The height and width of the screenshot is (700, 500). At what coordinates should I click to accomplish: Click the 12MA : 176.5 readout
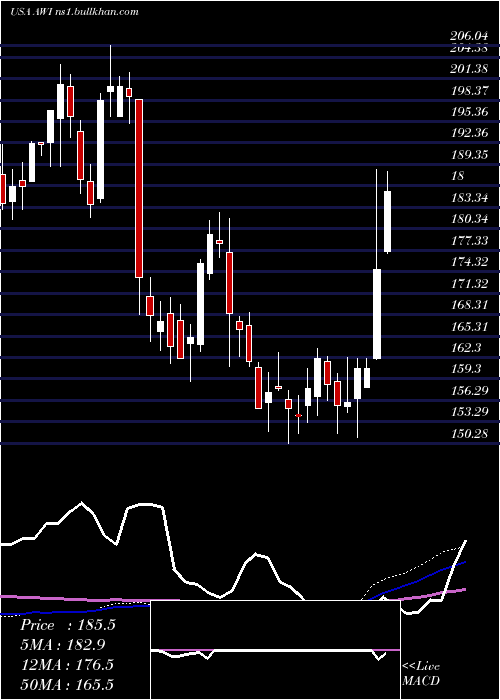click(x=67, y=664)
